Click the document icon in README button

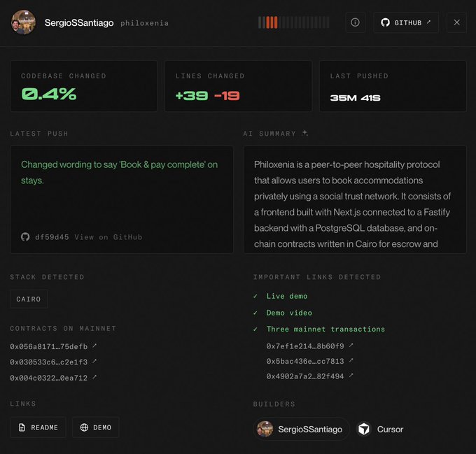22,427
